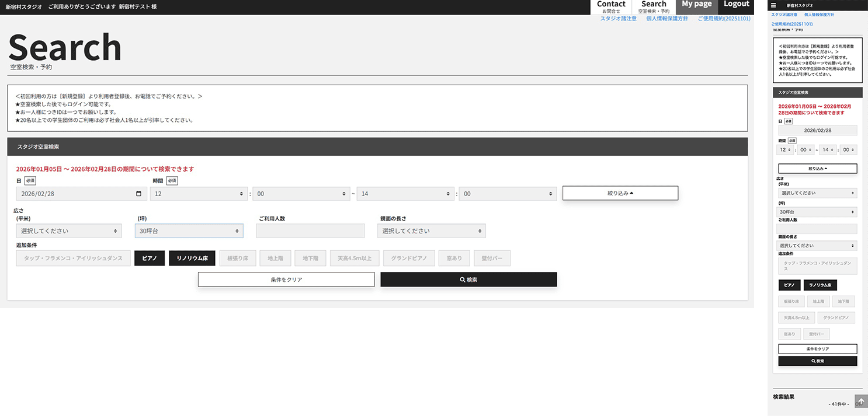Click the ご利用人数 input field in the wide form

tap(310, 231)
